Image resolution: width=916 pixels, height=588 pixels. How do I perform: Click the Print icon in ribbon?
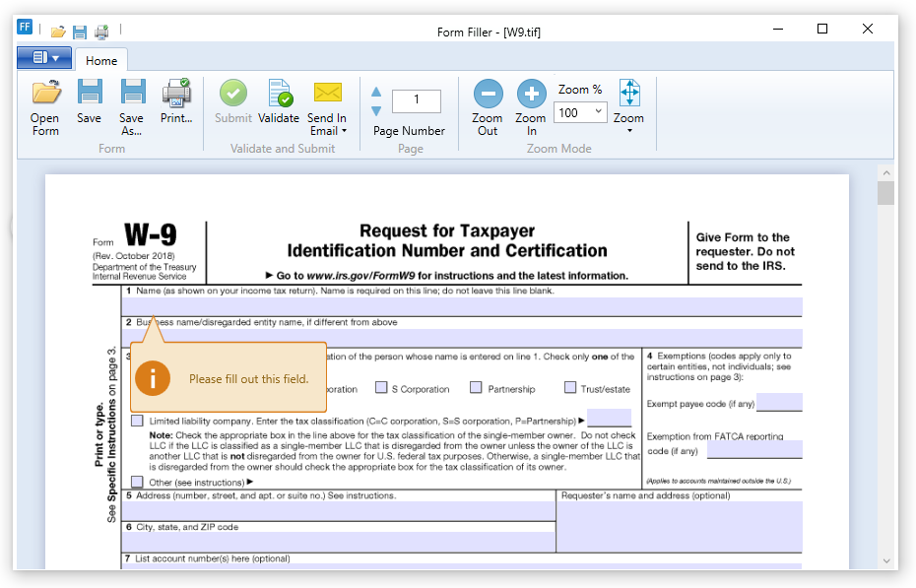coord(177,94)
